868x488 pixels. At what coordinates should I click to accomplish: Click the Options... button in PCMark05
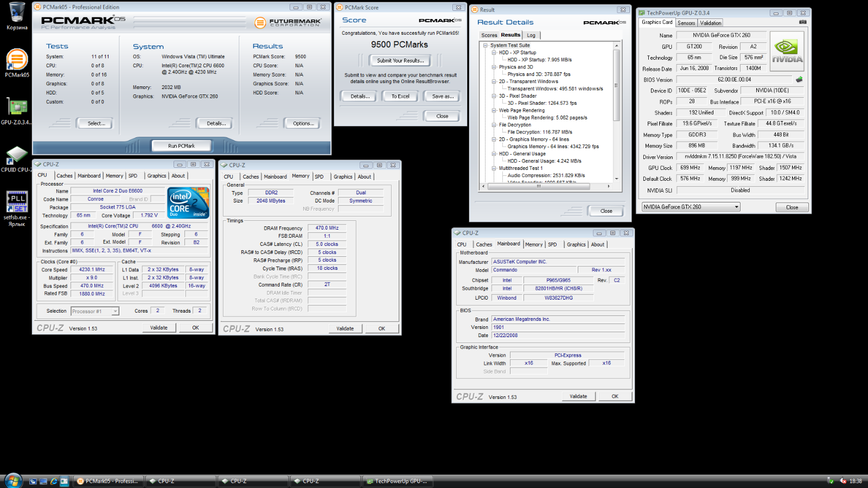point(303,123)
